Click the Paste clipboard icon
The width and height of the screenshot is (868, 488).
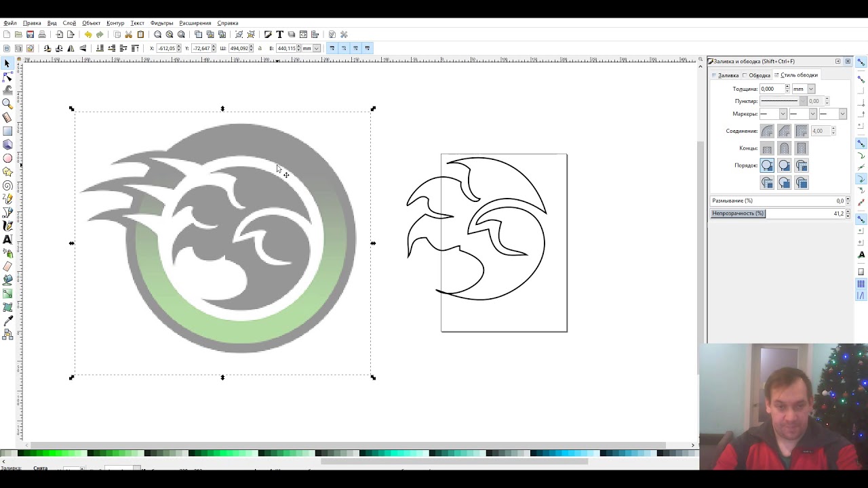coord(140,35)
